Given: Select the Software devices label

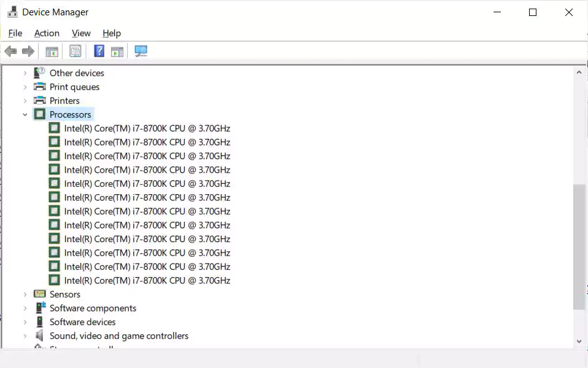Looking at the screenshot, I should click(x=82, y=322).
